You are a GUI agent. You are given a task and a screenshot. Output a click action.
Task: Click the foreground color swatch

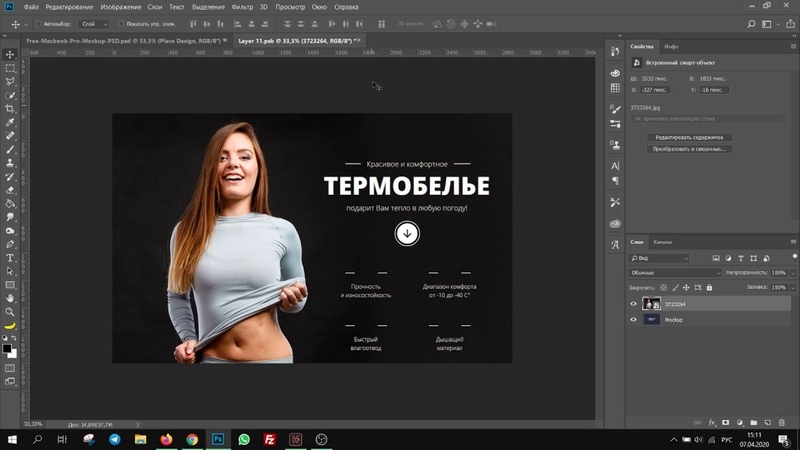pyautogui.click(x=7, y=348)
